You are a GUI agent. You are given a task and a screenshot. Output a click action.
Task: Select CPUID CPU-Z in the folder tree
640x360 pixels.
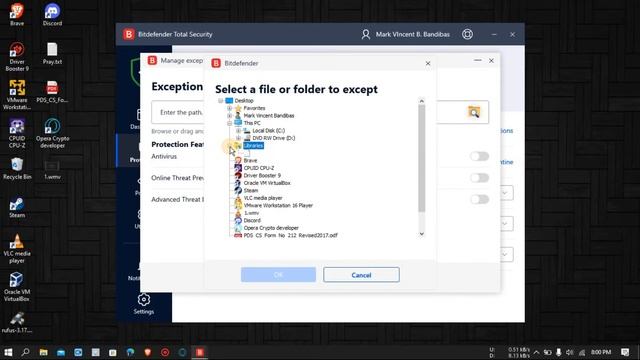259,168
